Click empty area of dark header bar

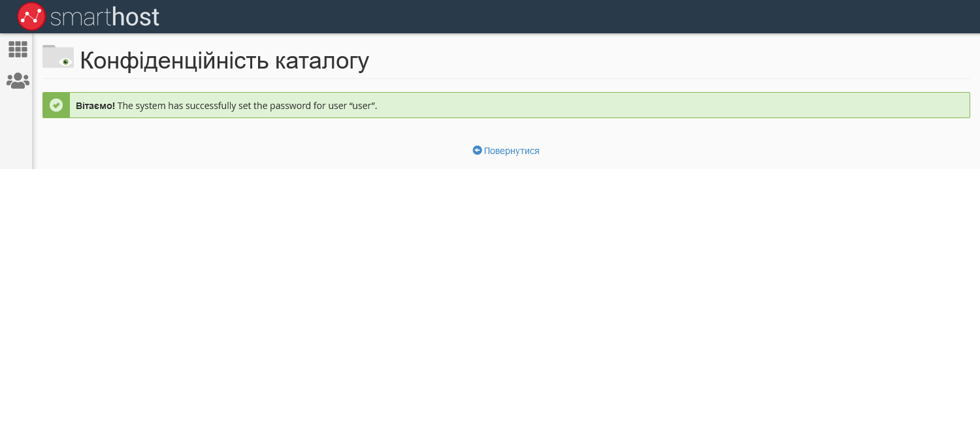[x=555, y=16]
